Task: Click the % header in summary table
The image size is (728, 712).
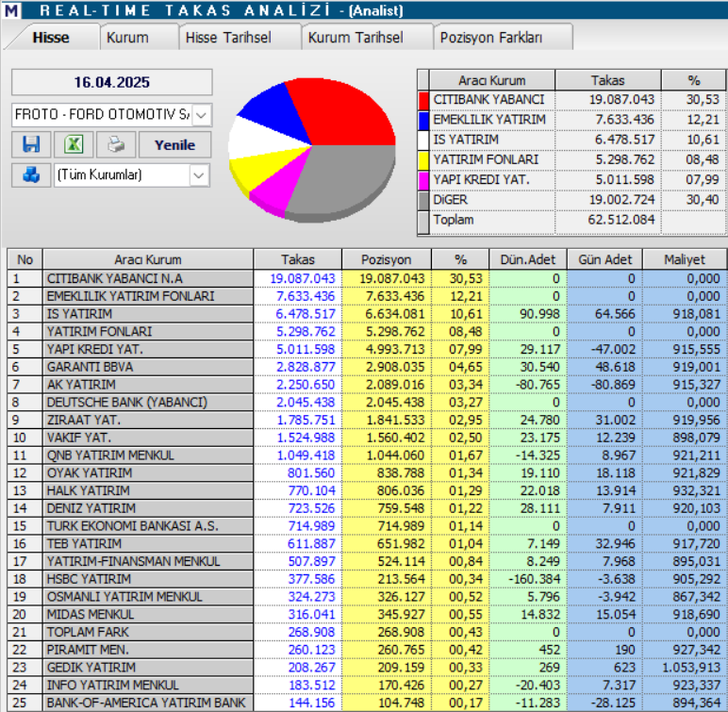Action: pyautogui.click(x=694, y=80)
